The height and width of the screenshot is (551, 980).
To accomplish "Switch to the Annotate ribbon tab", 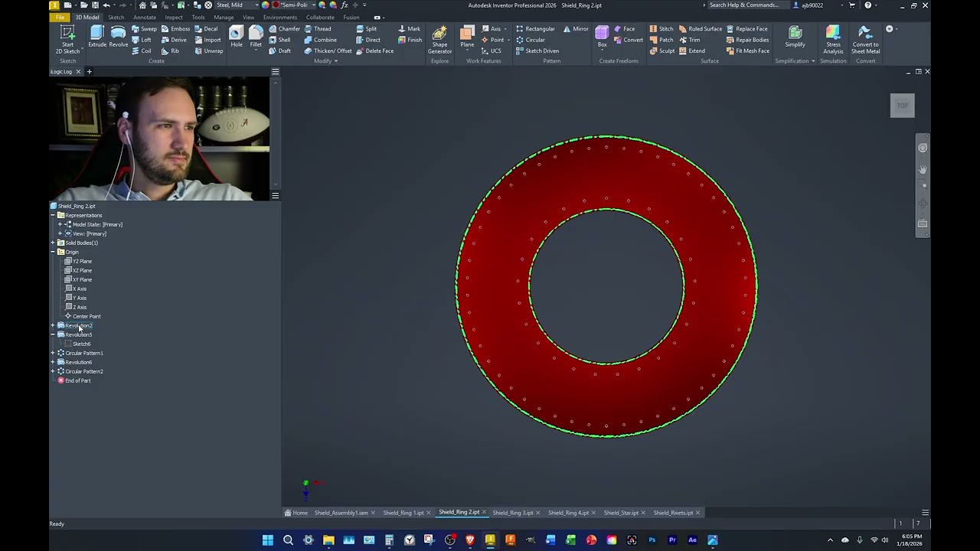I will 145,17.
